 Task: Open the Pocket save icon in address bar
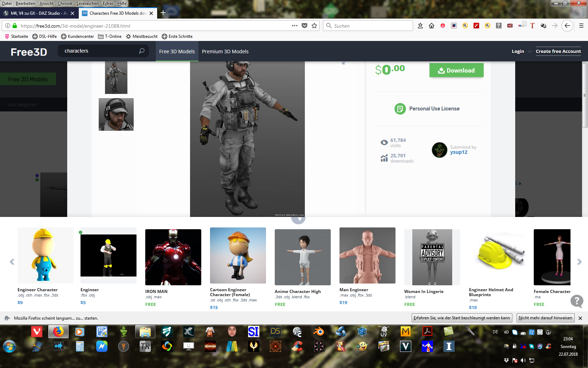click(304, 26)
